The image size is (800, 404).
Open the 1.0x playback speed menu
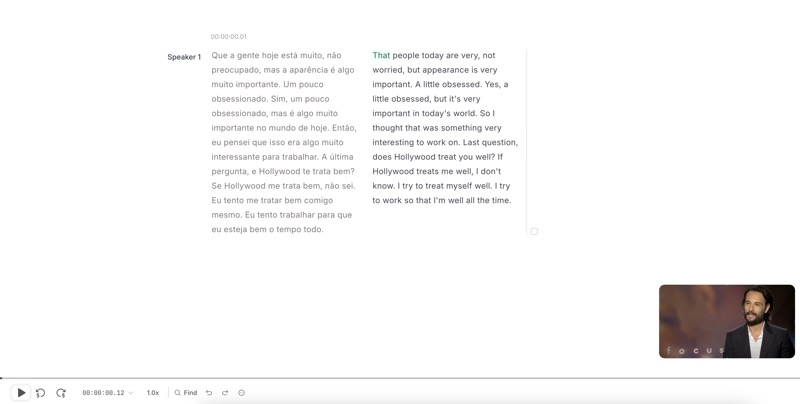153,393
